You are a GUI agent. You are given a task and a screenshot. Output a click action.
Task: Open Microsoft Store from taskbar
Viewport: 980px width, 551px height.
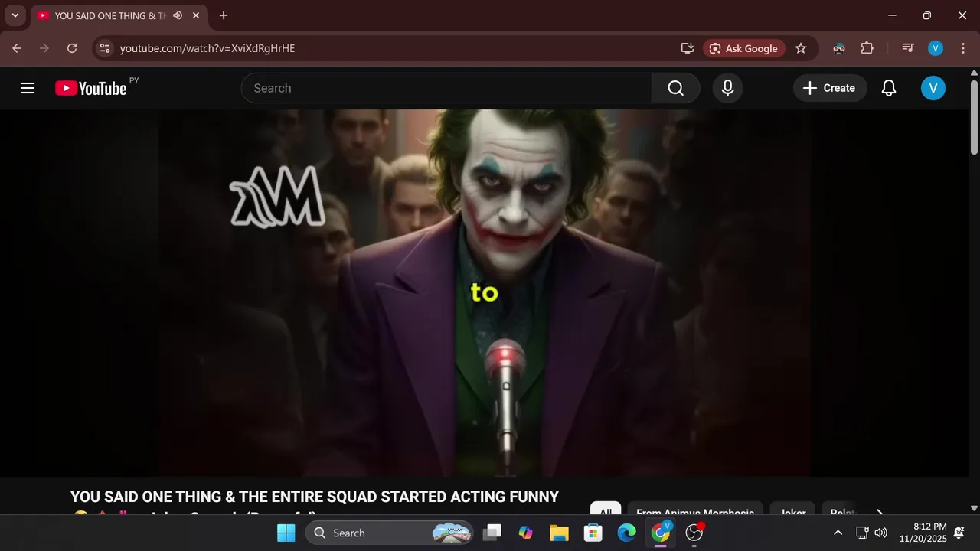pos(593,533)
